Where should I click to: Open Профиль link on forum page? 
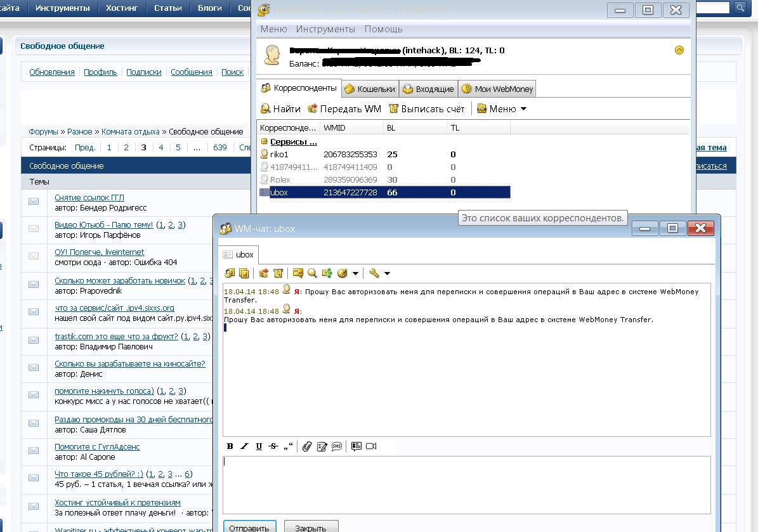(101, 72)
